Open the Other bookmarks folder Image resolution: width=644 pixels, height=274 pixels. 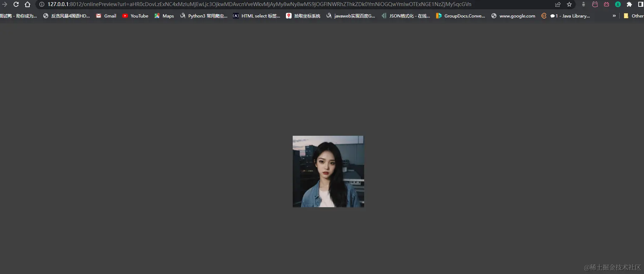pos(633,16)
